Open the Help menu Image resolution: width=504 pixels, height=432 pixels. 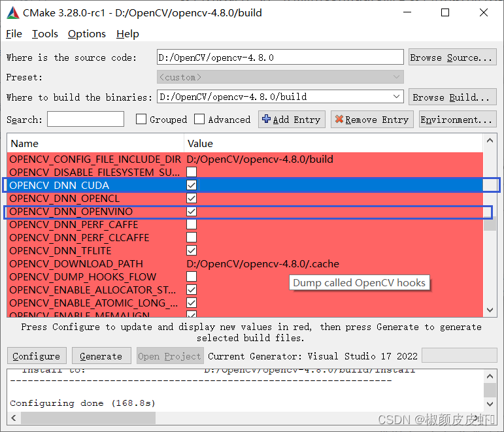127,34
